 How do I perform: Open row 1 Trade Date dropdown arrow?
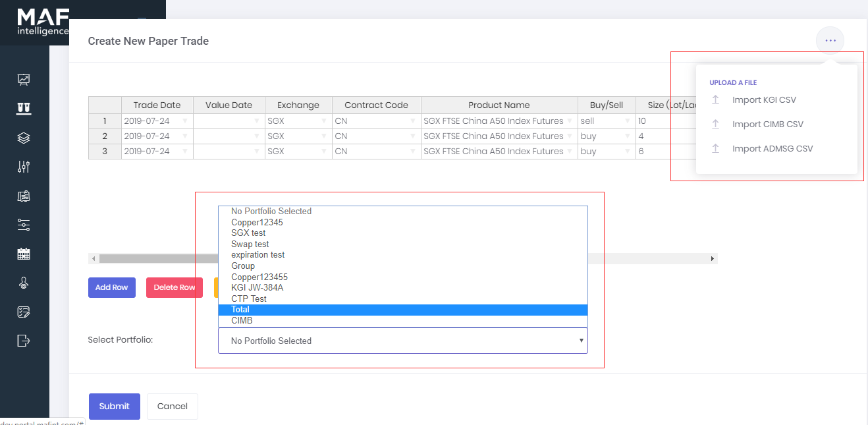[x=185, y=121]
